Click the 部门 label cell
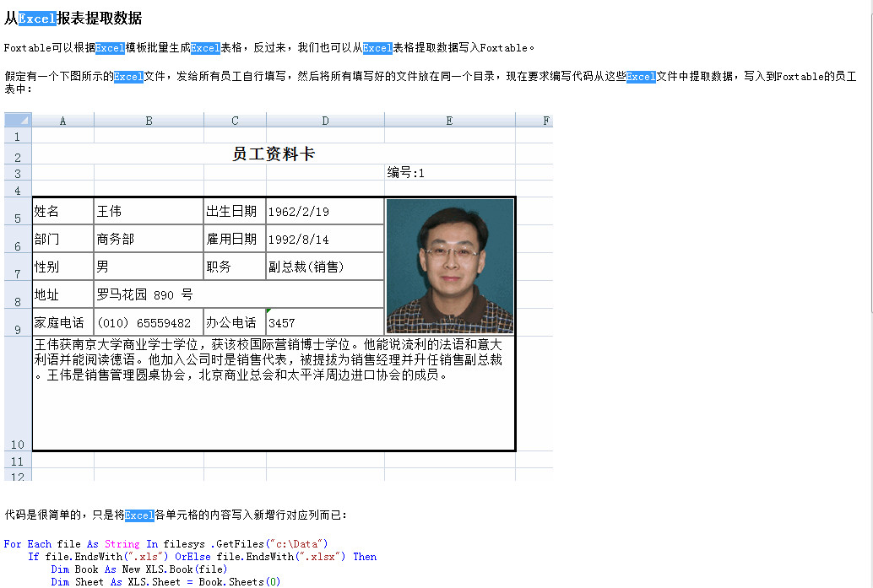The height and width of the screenshot is (588, 873). (x=63, y=240)
